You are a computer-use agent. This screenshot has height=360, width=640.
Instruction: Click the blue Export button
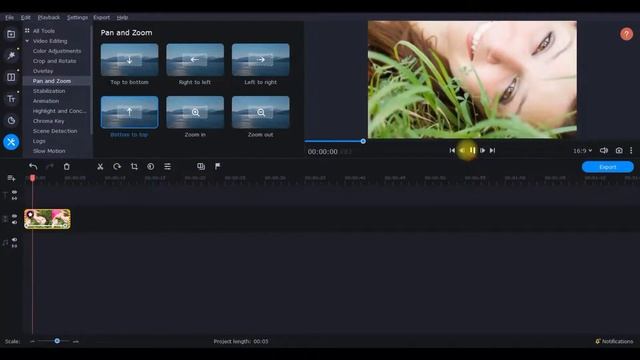pos(607,167)
